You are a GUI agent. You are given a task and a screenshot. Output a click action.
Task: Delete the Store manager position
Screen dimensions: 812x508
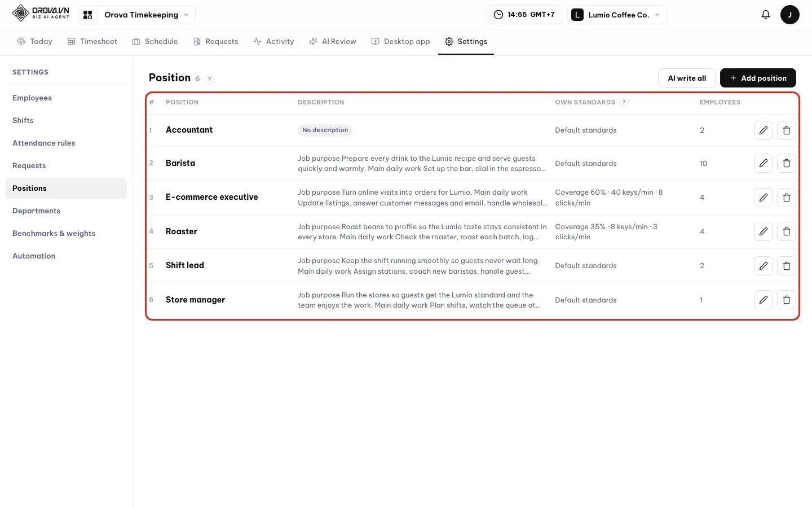[786, 300]
